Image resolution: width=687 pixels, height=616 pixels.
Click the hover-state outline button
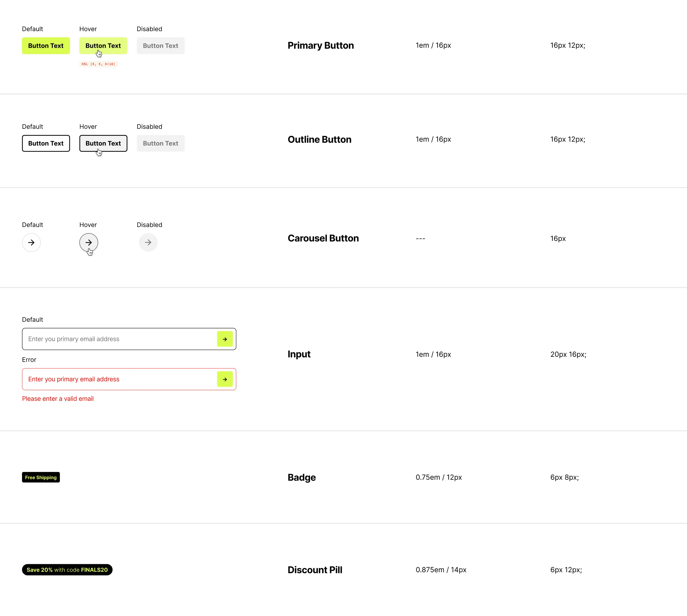coord(103,143)
